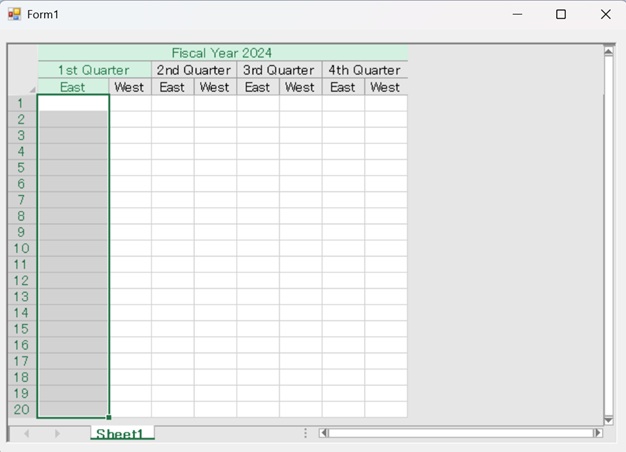Select row header 5
Image resolution: width=626 pixels, height=452 pixels.
pos(22,168)
